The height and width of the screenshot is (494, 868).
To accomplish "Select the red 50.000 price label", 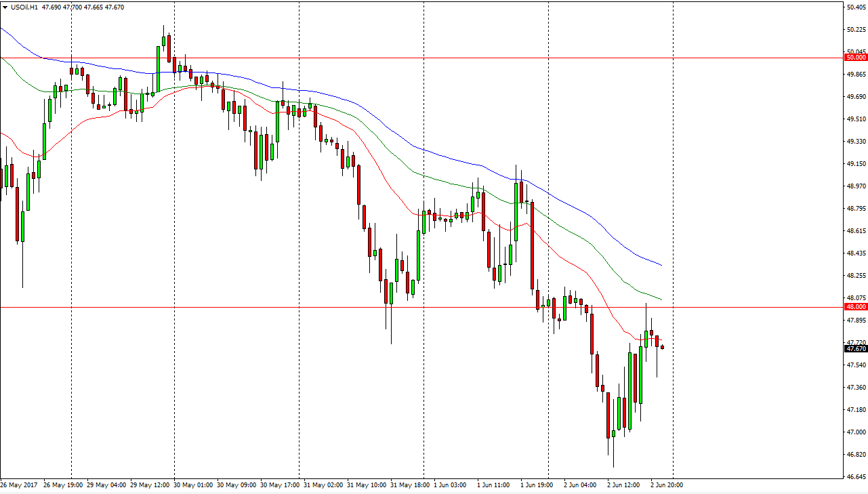I will 856,58.
